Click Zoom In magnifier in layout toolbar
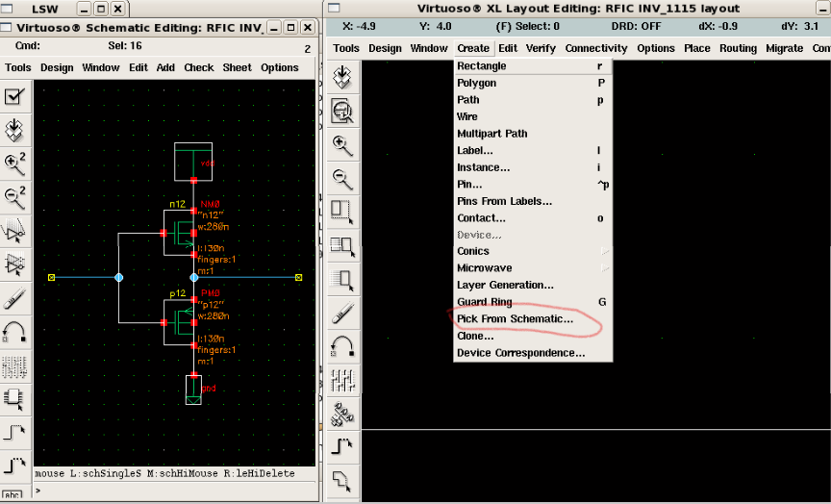 pyautogui.click(x=343, y=145)
